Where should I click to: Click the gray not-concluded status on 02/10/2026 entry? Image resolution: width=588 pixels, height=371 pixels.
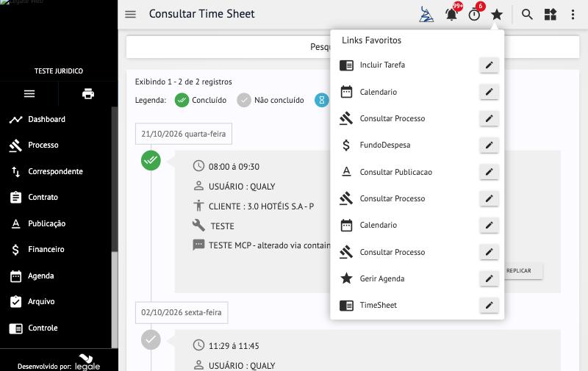click(151, 339)
